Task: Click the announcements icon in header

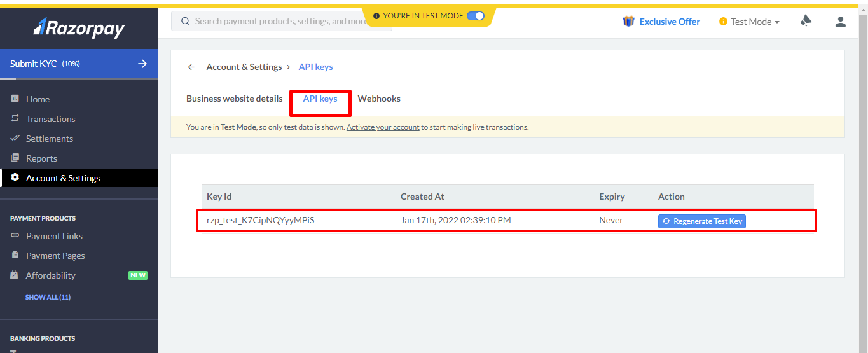Action: click(806, 22)
